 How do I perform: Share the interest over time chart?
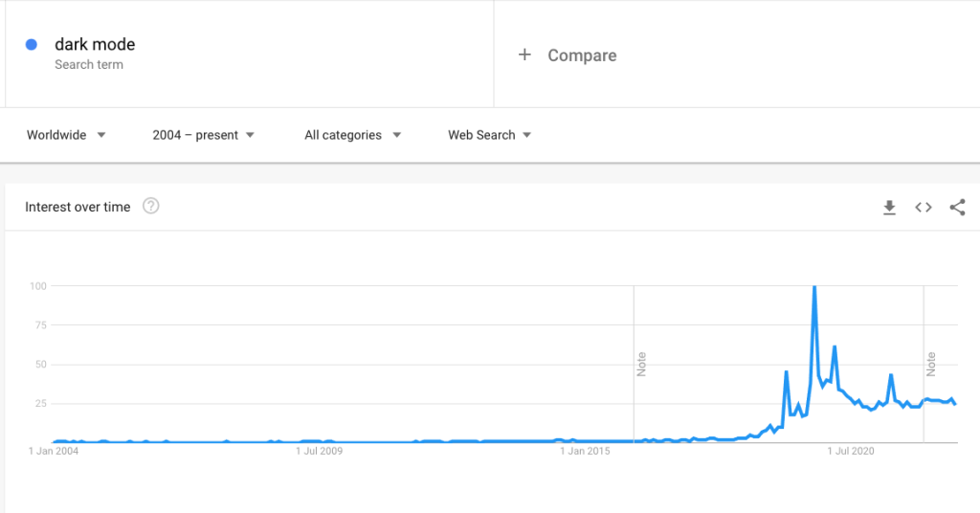coord(957,208)
